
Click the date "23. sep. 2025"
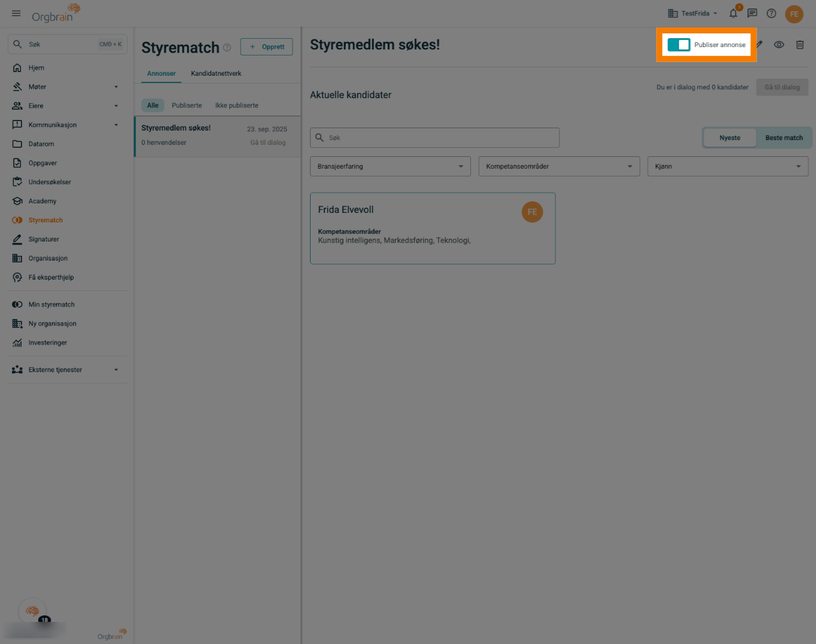[267, 129]
